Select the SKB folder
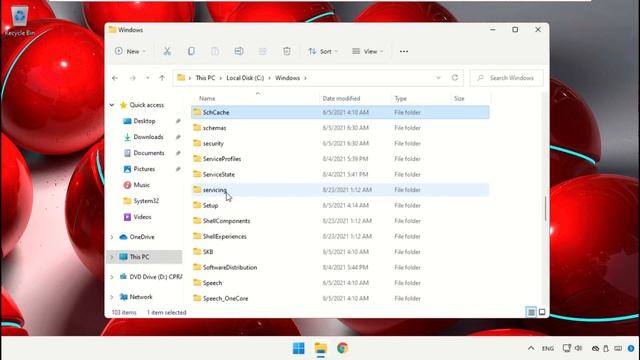The height and width of the screenshot is (360, 640). [340, 252]
